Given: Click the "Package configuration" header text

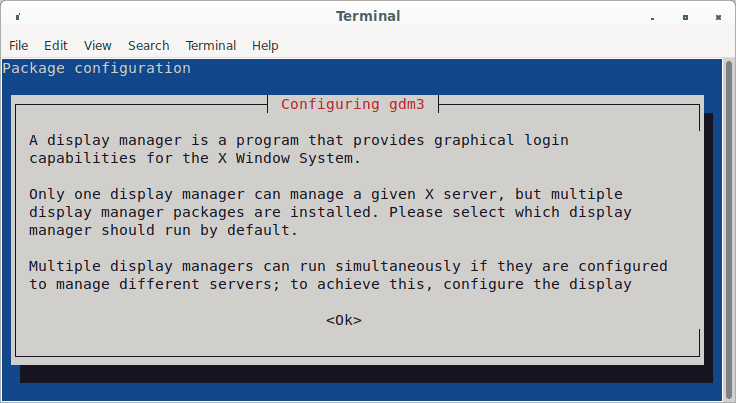Looking at the screenshot, I should coord(97,68).
